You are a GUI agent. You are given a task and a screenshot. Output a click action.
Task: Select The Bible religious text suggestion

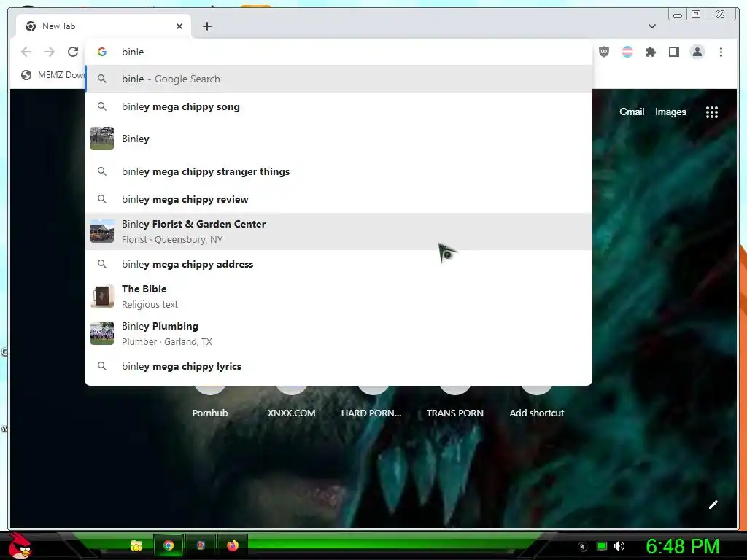point(338,296)
